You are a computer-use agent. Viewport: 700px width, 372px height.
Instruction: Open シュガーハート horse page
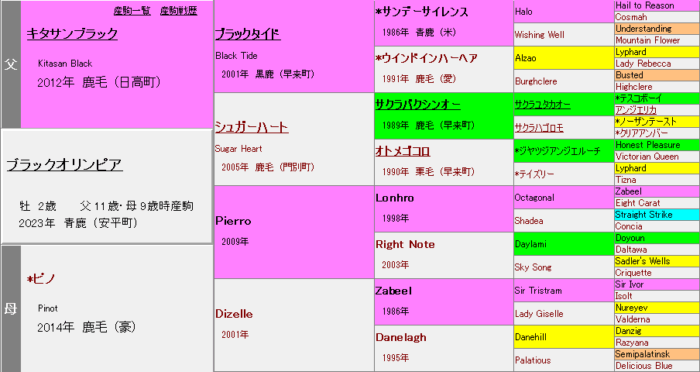coord(251,127)
